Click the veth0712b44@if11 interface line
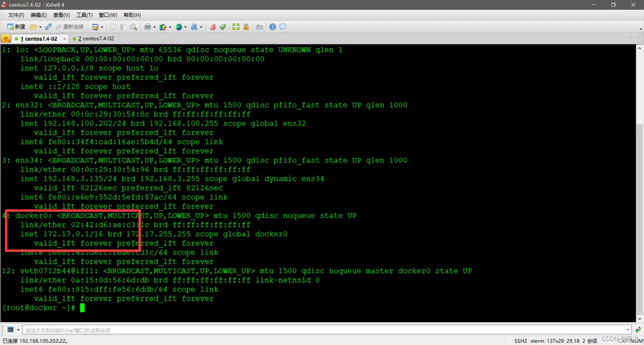 [237, 271]
